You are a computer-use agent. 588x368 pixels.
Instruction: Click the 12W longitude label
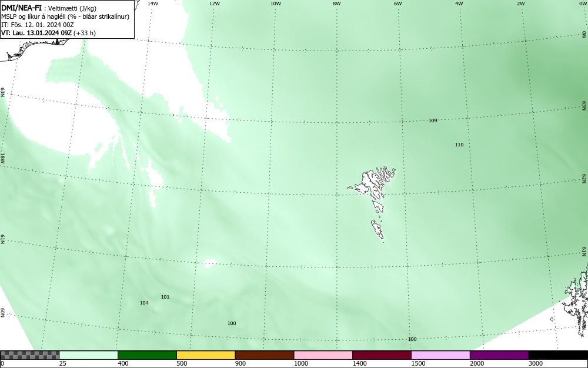pos(214,4)
